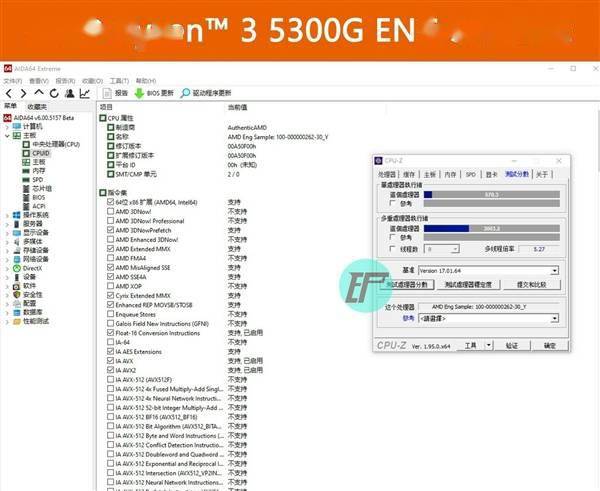The width and height of the screenshot is (600, 491).
Task: Click Enqueue Stores checkbox
Action: point(111,314)
